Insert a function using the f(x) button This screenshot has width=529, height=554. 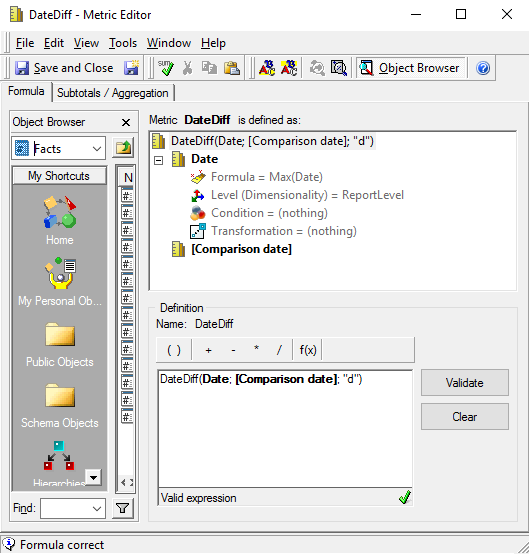[308, 350]
